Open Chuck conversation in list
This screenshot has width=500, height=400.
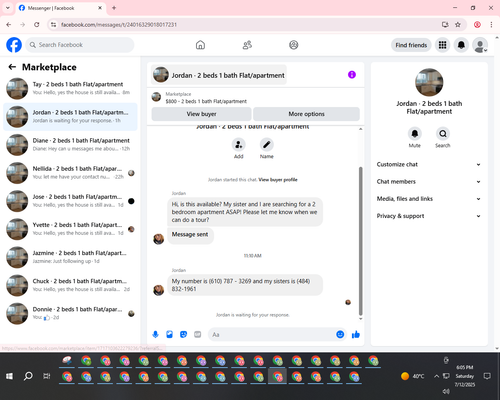(x=70, y=285)
